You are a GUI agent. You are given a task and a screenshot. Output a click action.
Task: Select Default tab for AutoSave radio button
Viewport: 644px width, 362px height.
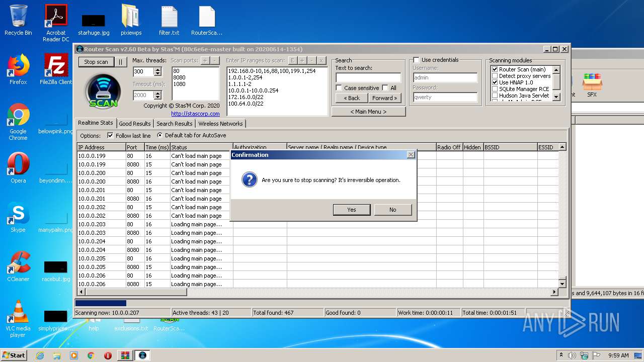[160, 135]
